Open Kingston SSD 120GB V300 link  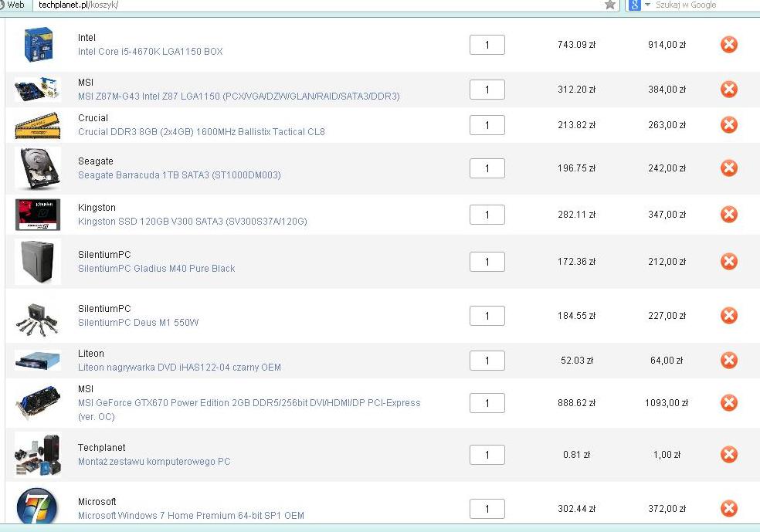click(x=192, y=222)
